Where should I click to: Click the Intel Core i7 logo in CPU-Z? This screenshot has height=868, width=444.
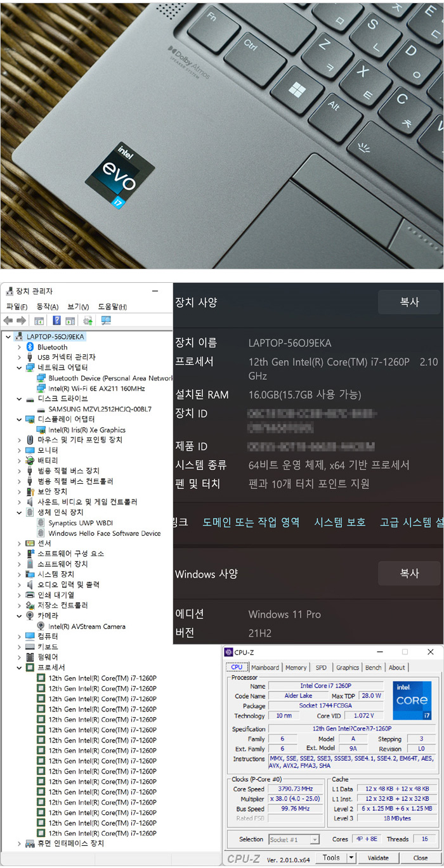coord(412,701)
